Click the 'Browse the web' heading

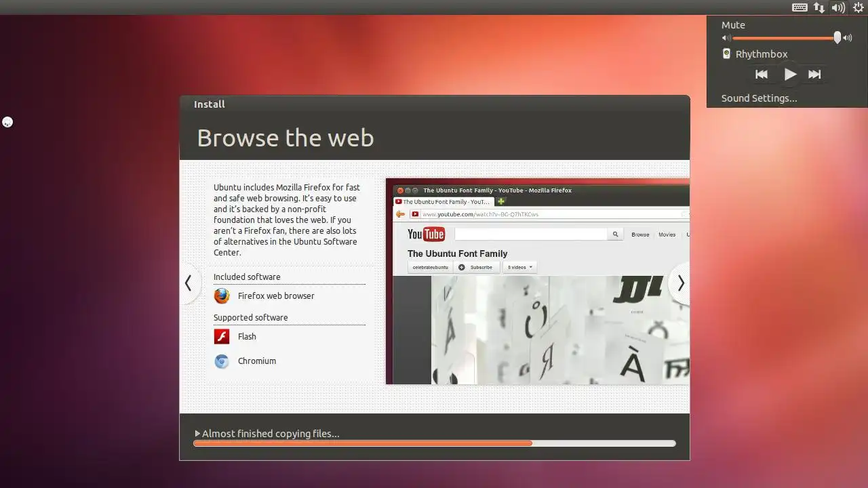pyautogui.click(x=285, y=138)
